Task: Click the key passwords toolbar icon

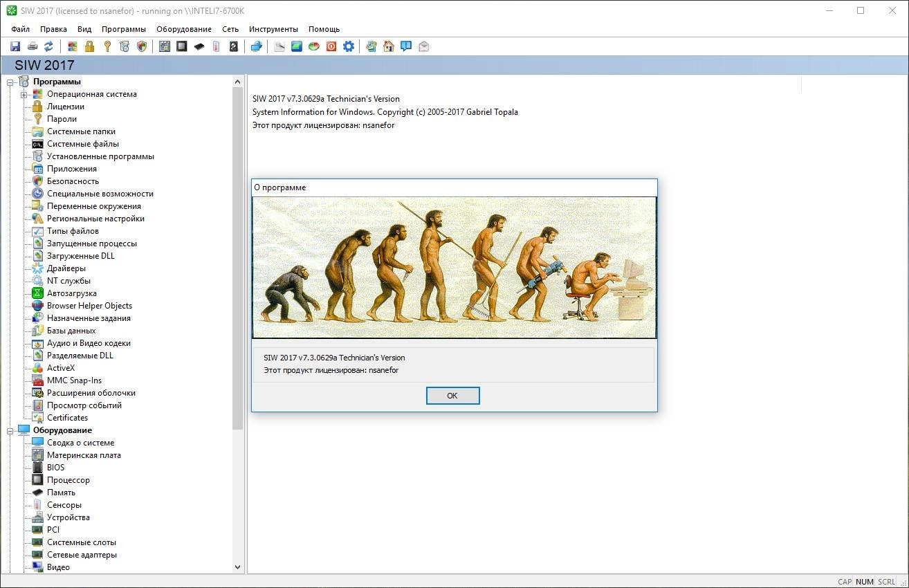Action: point(107,46)
